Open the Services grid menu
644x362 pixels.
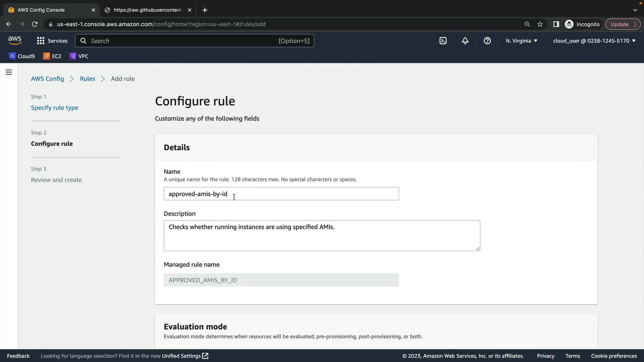click(x=52, y=41)
